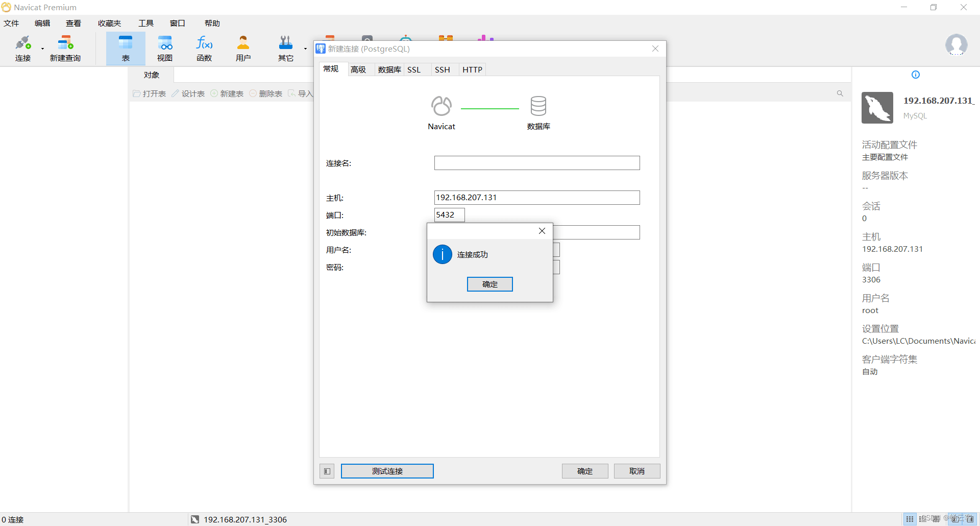Image resolution: width=980 pixels, height=526 pixels.
Task: Click the user avatar sign-in icon
Action: (x=956, y=45)
